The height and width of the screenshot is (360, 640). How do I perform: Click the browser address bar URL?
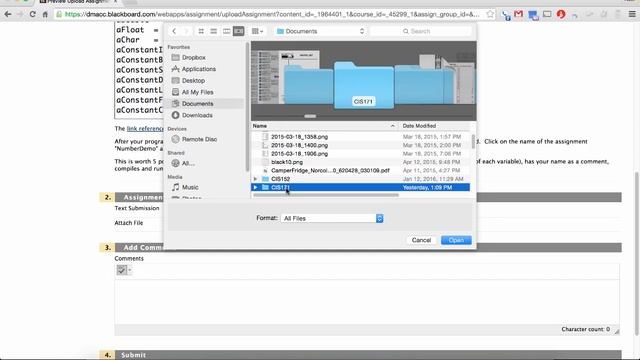coord(272,14)
